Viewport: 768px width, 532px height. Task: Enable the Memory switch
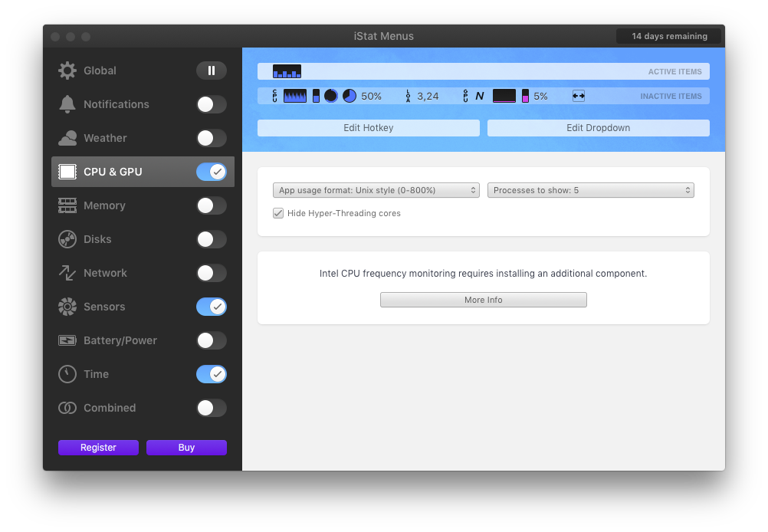point(212,205)
